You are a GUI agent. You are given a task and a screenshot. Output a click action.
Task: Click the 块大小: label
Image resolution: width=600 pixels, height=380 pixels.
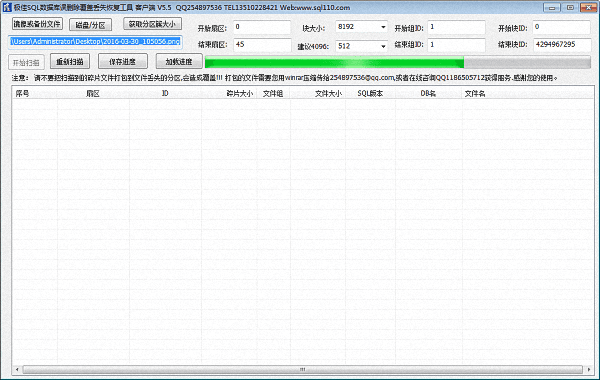[x=313, y=28]
